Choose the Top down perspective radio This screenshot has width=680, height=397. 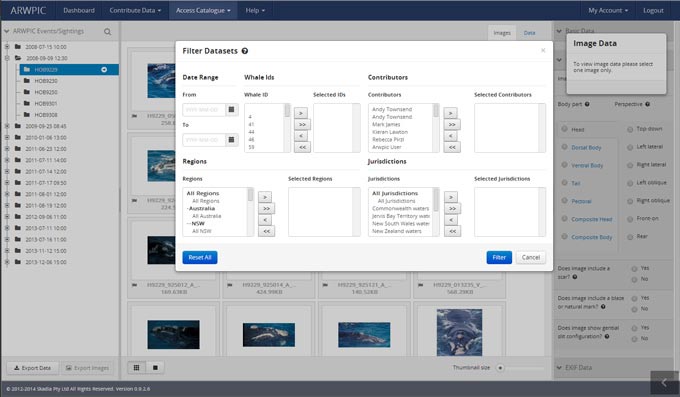(630, 129)
